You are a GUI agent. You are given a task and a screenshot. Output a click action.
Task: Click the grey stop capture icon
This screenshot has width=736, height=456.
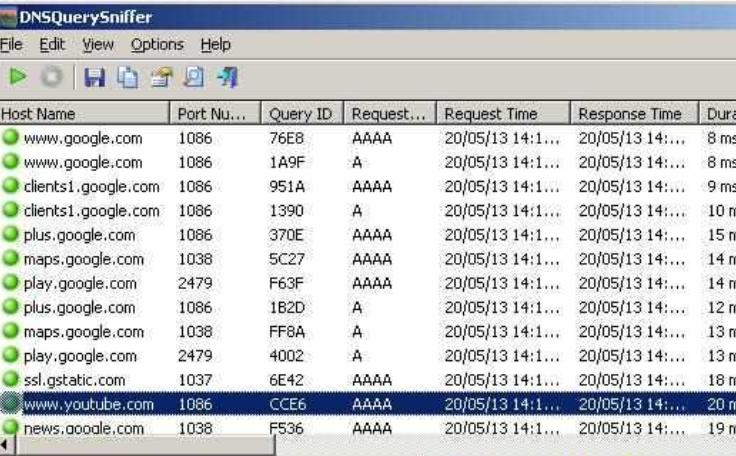[x=52, y=77]
